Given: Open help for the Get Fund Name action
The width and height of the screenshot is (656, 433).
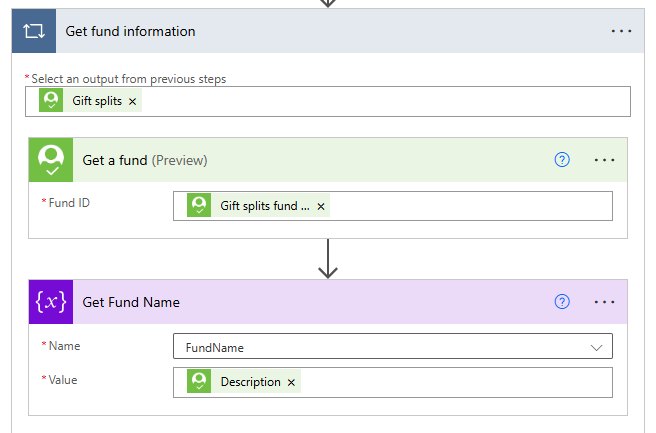Looking at the screenshot, I should pos(562,302).
